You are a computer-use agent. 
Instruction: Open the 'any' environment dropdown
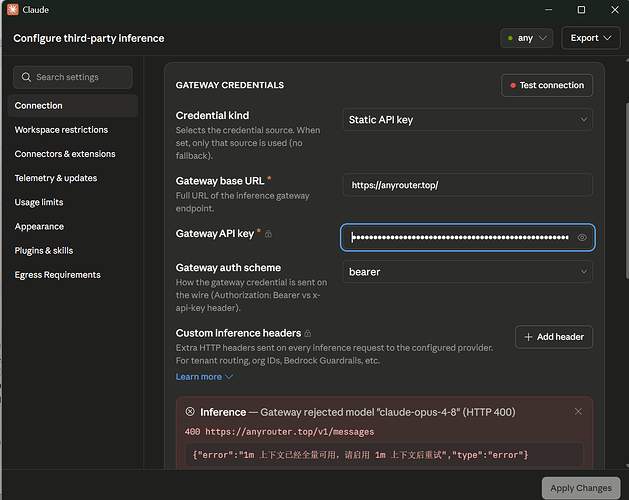pyautogui.click(x=527, y=38)
